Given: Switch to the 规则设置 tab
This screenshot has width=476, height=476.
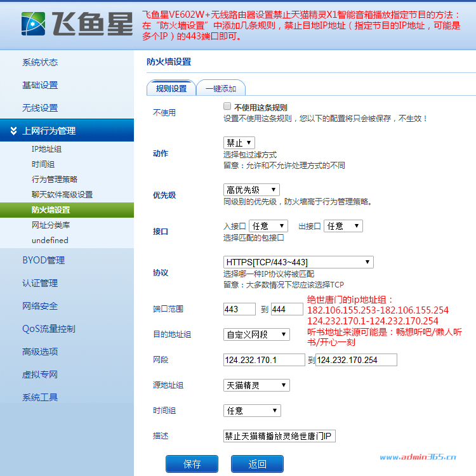Looking at the screenshot, I should 171,88.
